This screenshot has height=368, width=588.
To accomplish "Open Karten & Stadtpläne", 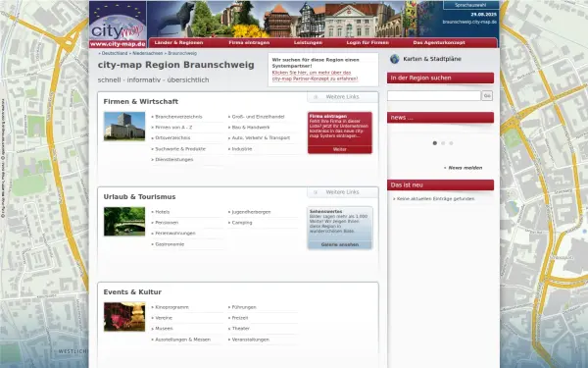I will (432, 59).
